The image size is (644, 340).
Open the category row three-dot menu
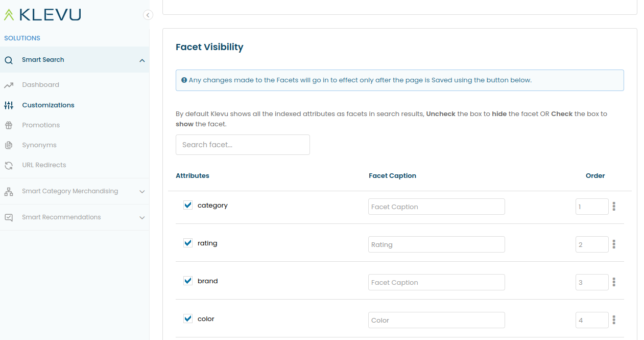tap(614, 207)
